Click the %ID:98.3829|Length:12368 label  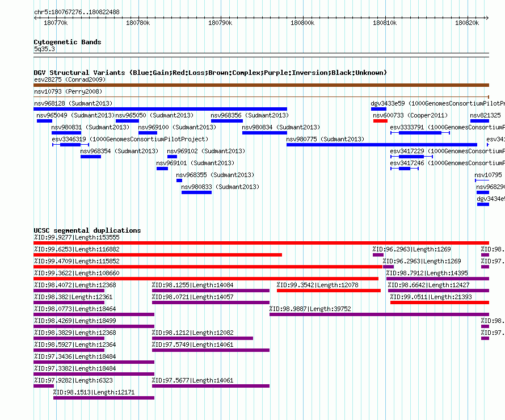(75, 333)
